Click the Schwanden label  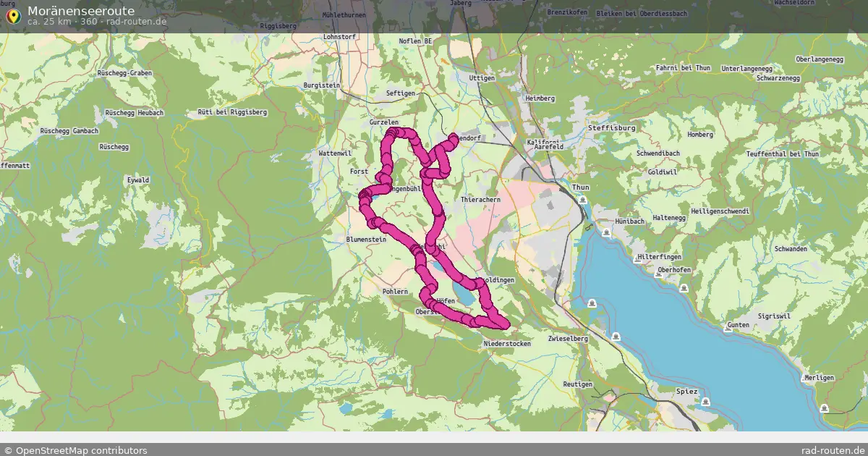791,248
